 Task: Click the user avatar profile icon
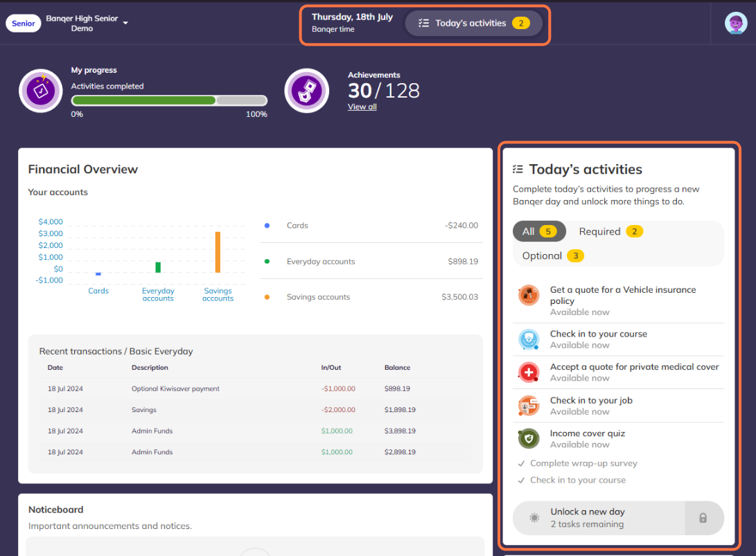pos(735,23)
